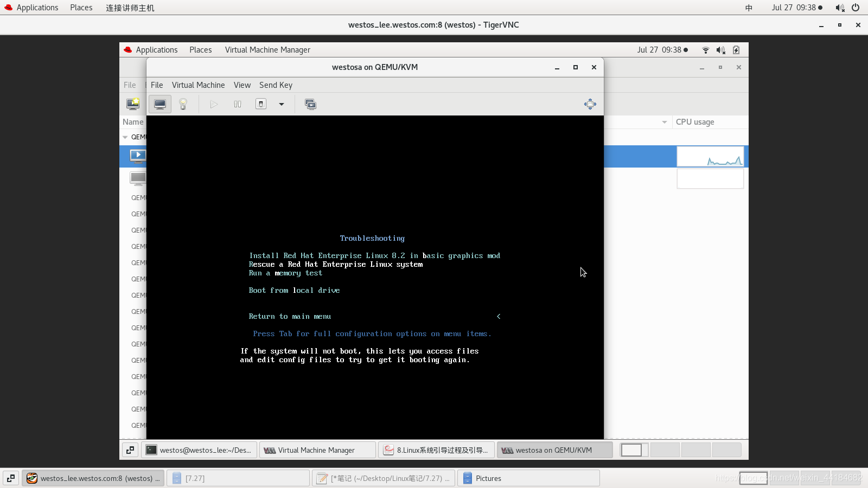View CPU usage graph of running VM
The height and width of the screenshot is (488, 868).
coord(710,157)
